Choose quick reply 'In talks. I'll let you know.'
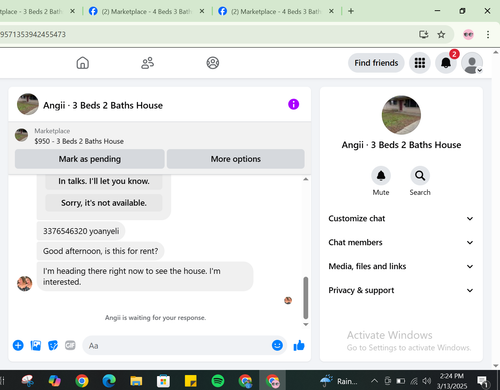This screenshot has height=390, width=500. (x=104, y=181)
